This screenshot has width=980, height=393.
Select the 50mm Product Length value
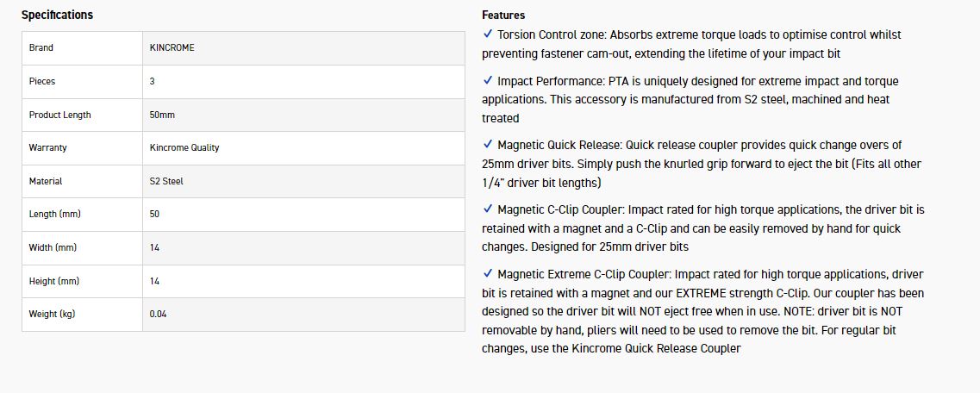pos(162,115)
